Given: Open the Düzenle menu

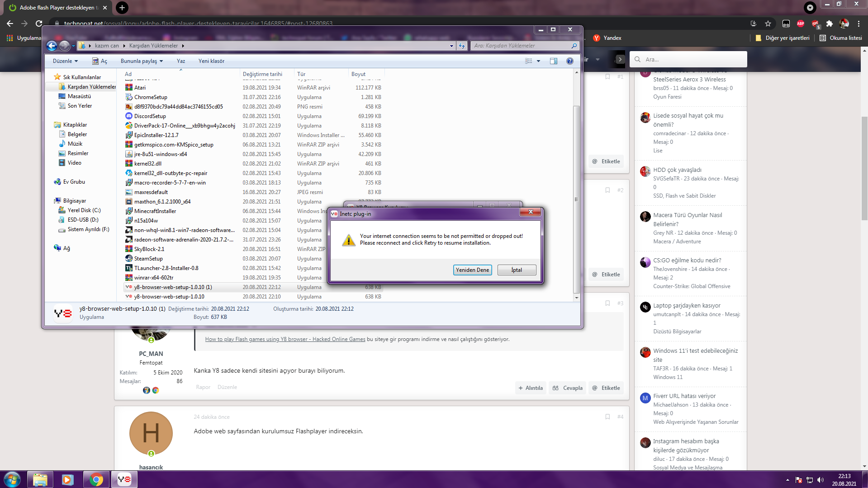Looking at the screenshot, I should coord(65,61).
